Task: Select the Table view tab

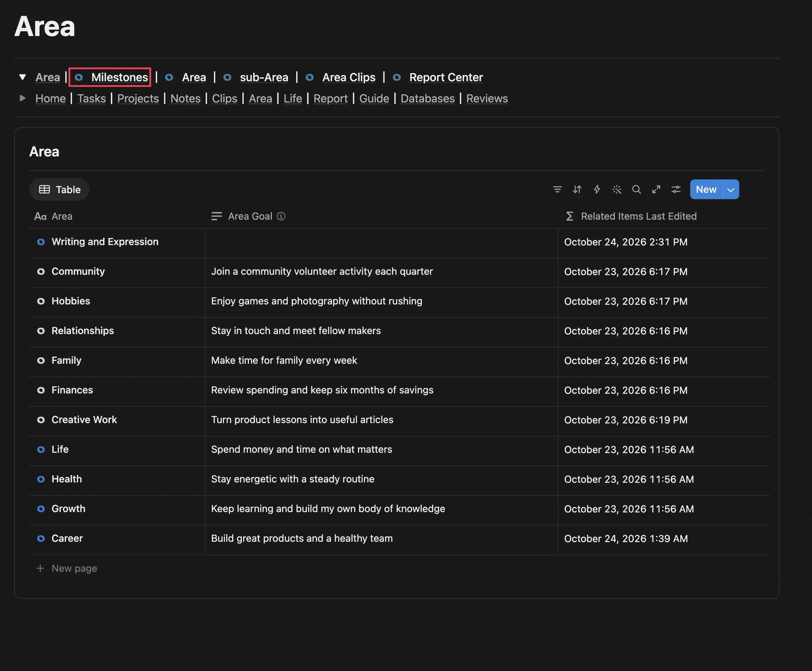Action: 60,189
